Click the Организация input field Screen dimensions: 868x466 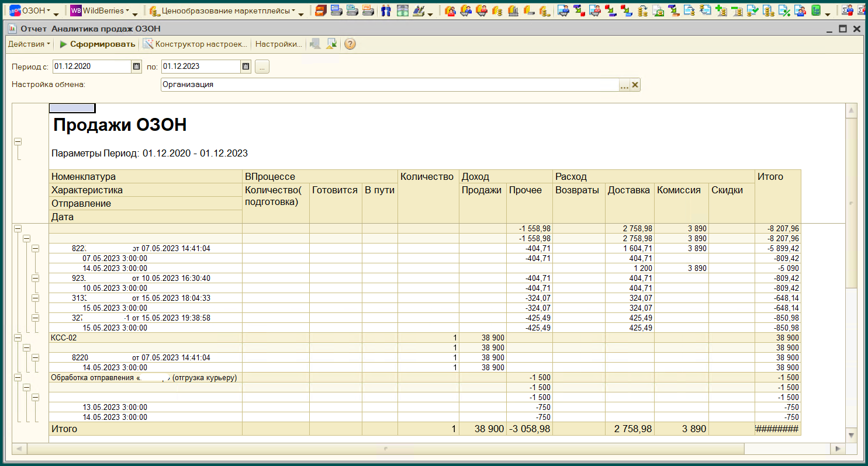click(x=390, y=85)
